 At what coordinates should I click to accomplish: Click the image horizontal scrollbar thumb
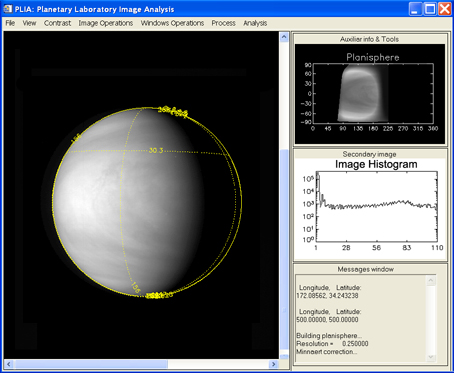tap(91, 364)
